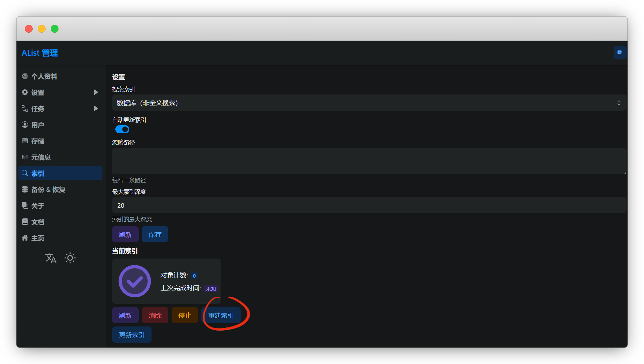Click the logout icon in top-right corner

point(620,52)
